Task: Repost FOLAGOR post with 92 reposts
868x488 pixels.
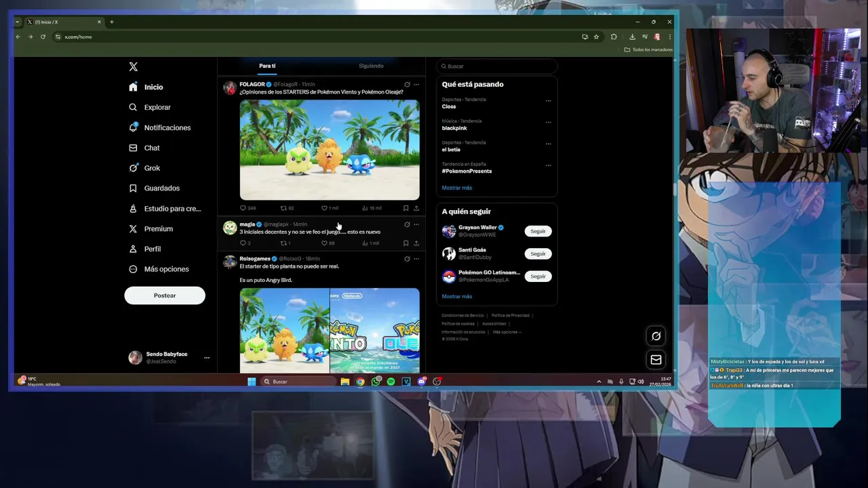Action: pos(287,208)
